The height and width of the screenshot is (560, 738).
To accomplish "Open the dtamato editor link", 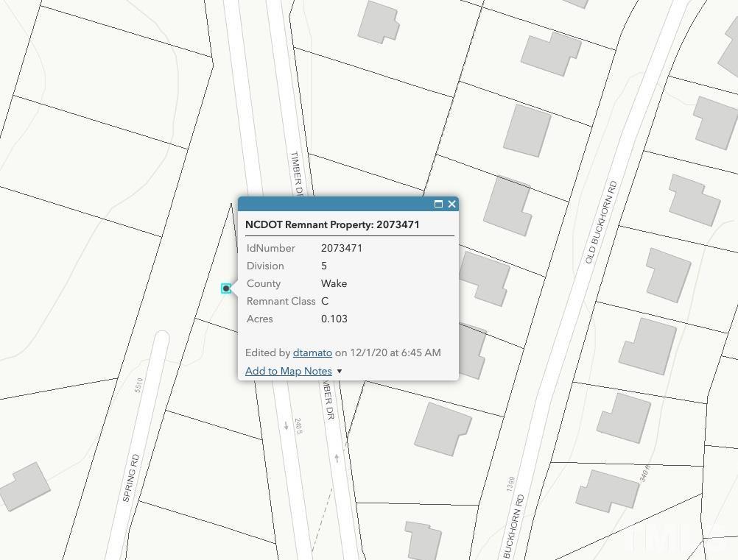I will click(312, 352).
